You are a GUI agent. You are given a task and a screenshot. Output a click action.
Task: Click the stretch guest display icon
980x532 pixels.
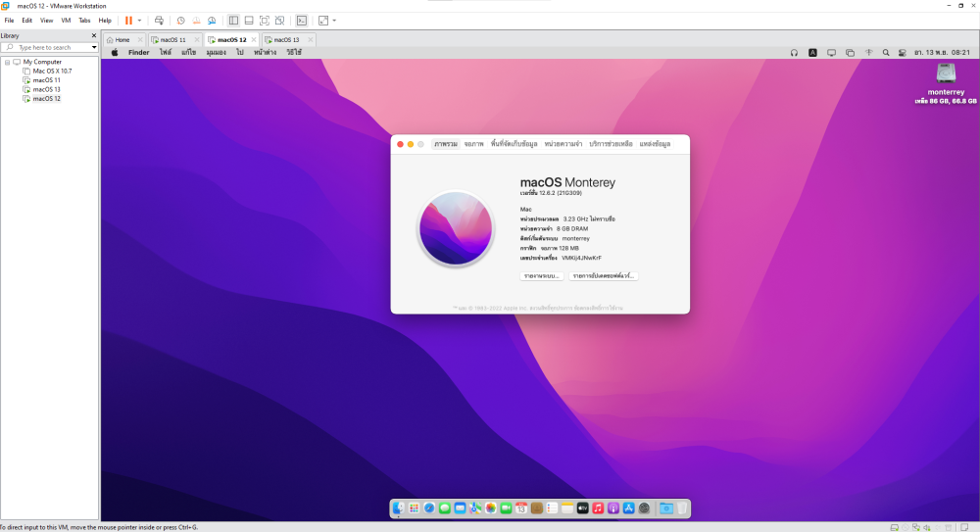(323, 21)
